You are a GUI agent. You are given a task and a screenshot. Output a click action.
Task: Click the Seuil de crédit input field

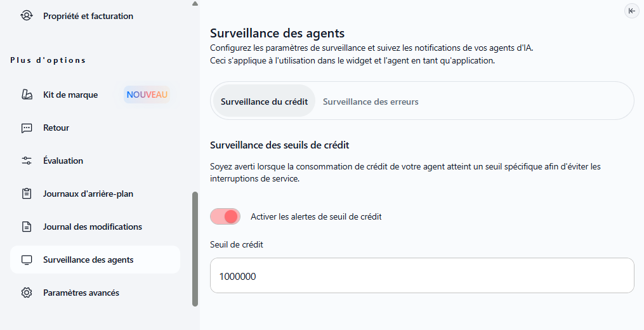point(422,276)
